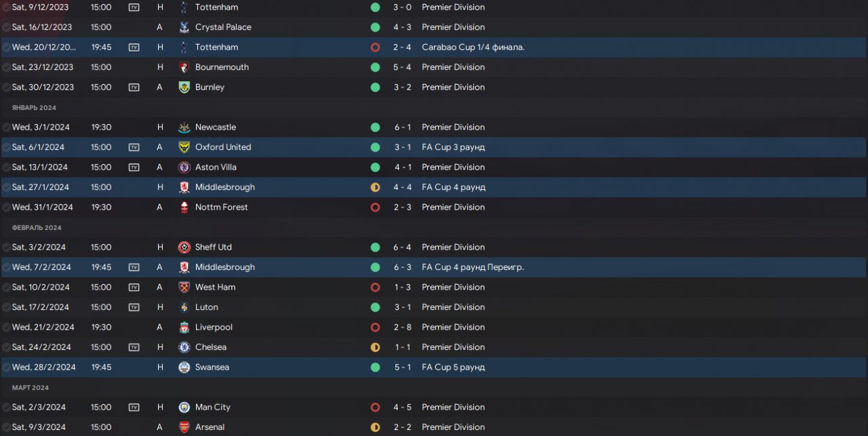Click the ЯНВАРЬ 2024 month header
The image size is (868, 436).
[x=34, y=108]
